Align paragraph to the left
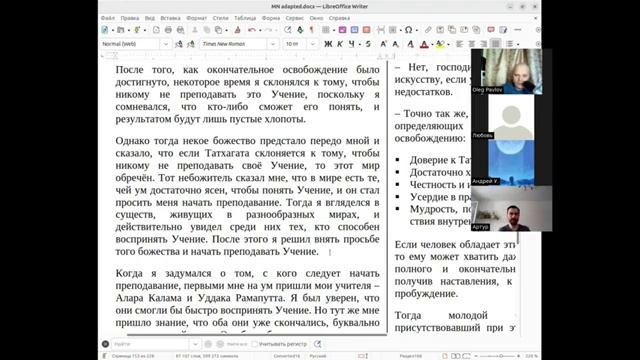Viewport: 640px width, 360px height. click(460, 44)
